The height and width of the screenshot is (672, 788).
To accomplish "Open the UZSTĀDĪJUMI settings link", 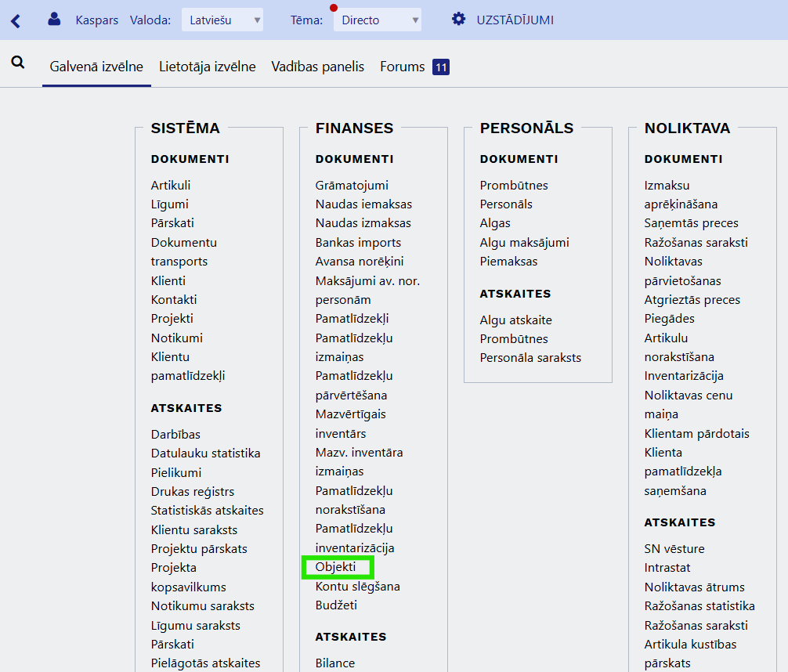I will tap(515, 20).
